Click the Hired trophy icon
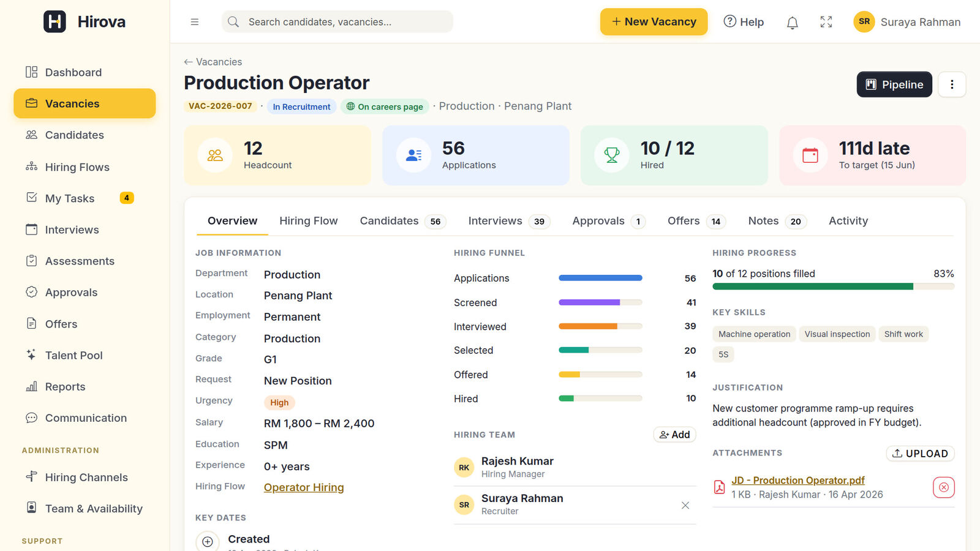The width and height of the screenshot is (980, 551). pos(612,156)
